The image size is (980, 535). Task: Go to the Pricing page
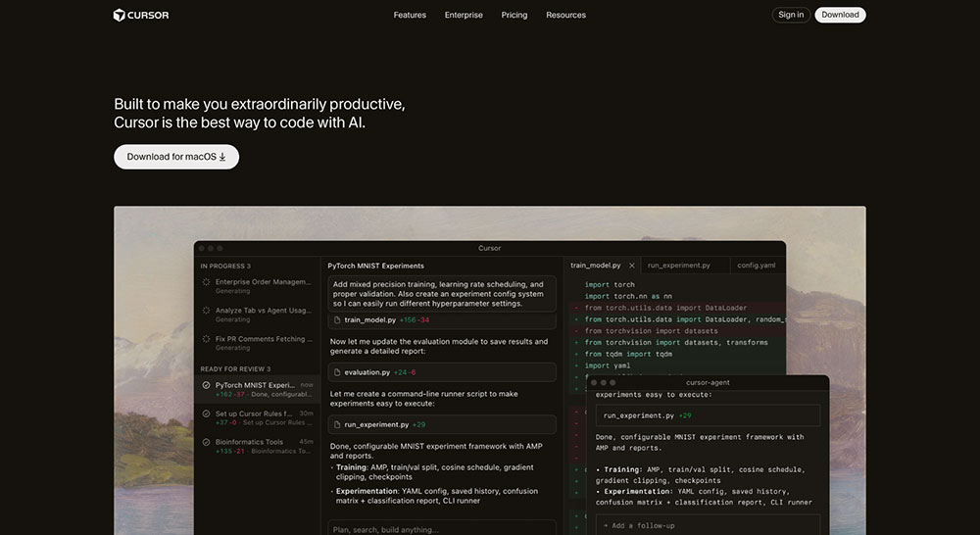[x=514, y=15]
